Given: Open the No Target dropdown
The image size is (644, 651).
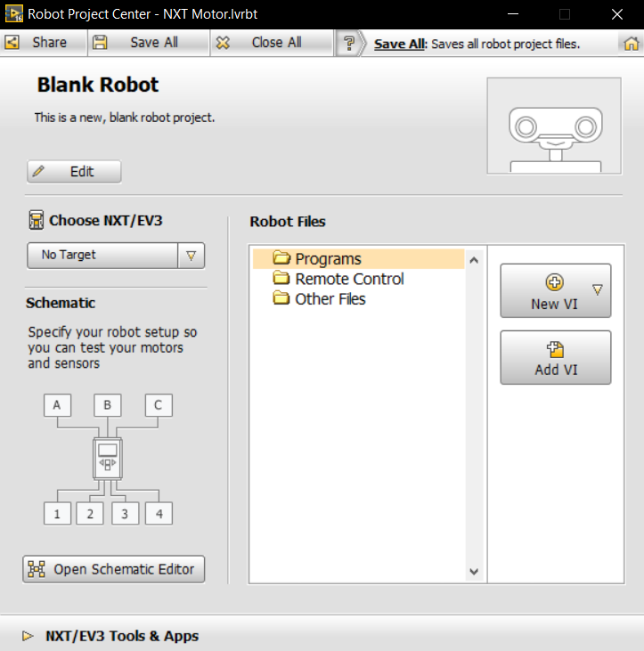Looking at the screenshot, I should click(116, 256).
